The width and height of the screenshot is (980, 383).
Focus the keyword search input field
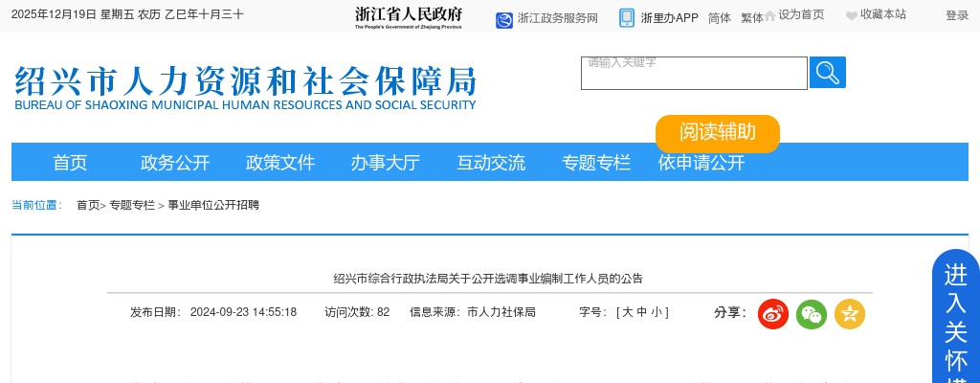click(694, 74)
